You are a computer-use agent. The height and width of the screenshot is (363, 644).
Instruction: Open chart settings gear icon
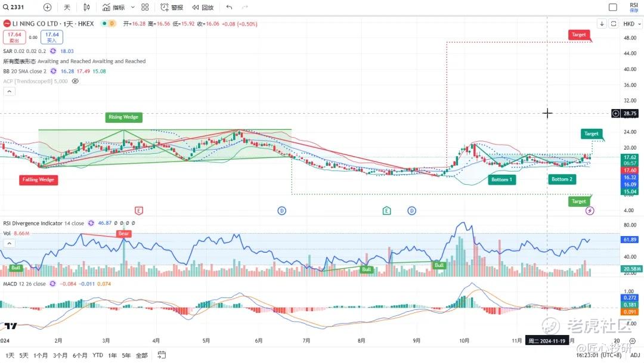(x=633, y=341)
